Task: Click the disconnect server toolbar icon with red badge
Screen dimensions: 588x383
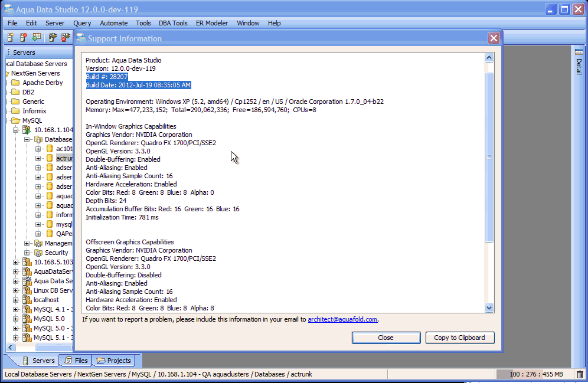Action: (66, 38)
